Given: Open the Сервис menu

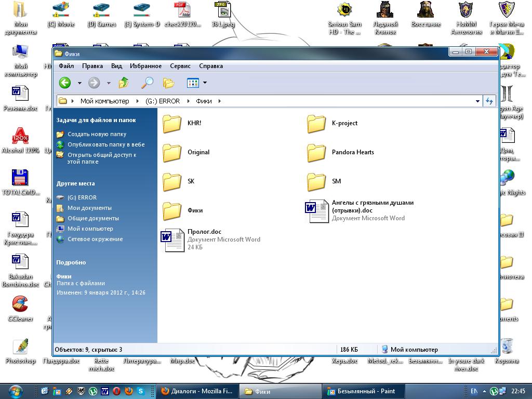Looking at the screenshot, I should [x=180, y=66].
